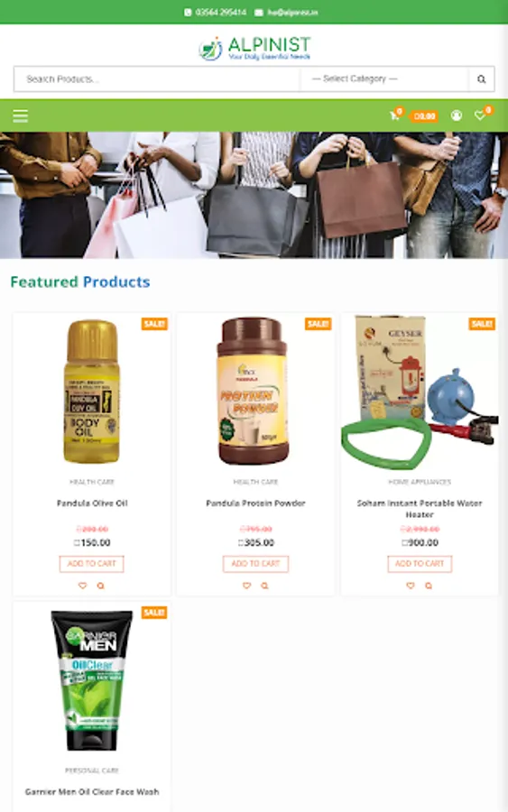
Task: Open the shopping cart icon
Action: 394,115
